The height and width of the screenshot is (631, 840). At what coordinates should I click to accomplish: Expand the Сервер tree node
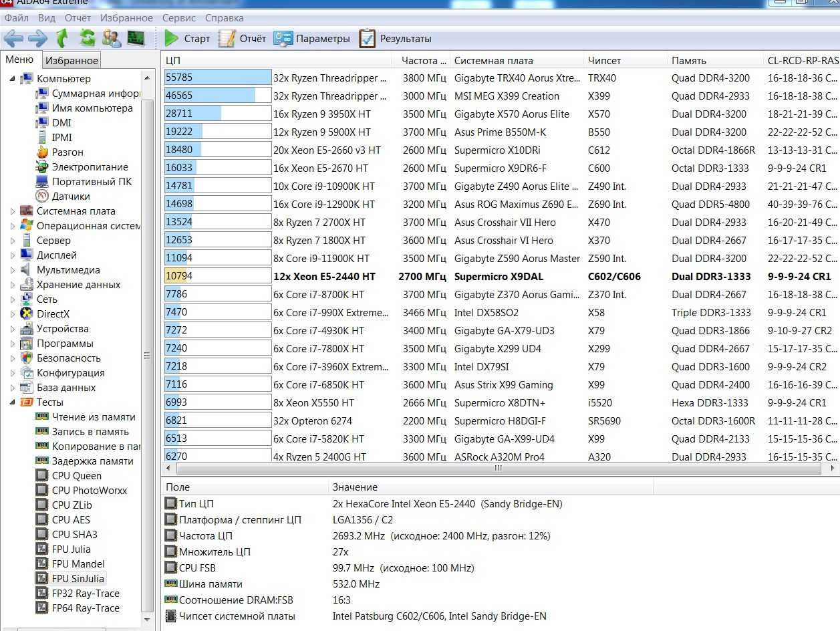[13, 241]
